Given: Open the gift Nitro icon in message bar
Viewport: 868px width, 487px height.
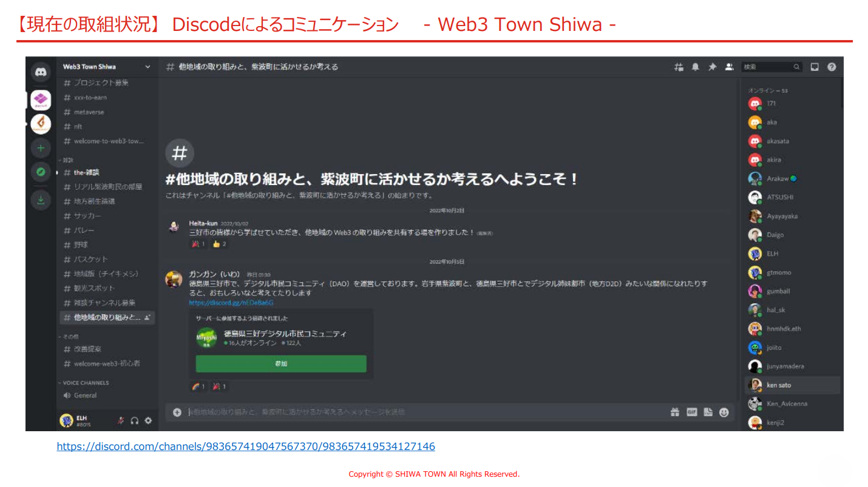Looking at the screenshot, I should click(675, 412).
